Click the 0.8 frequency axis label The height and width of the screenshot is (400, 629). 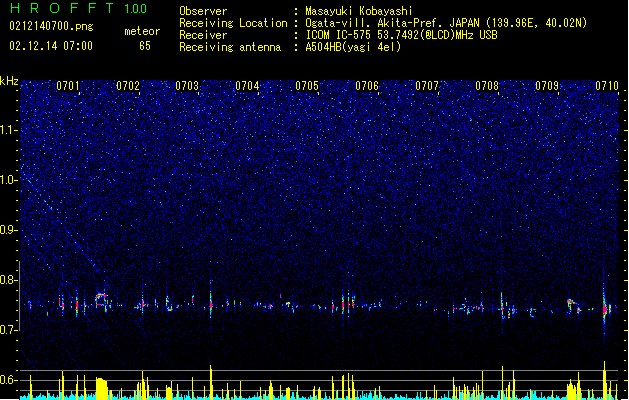[9, 280]
